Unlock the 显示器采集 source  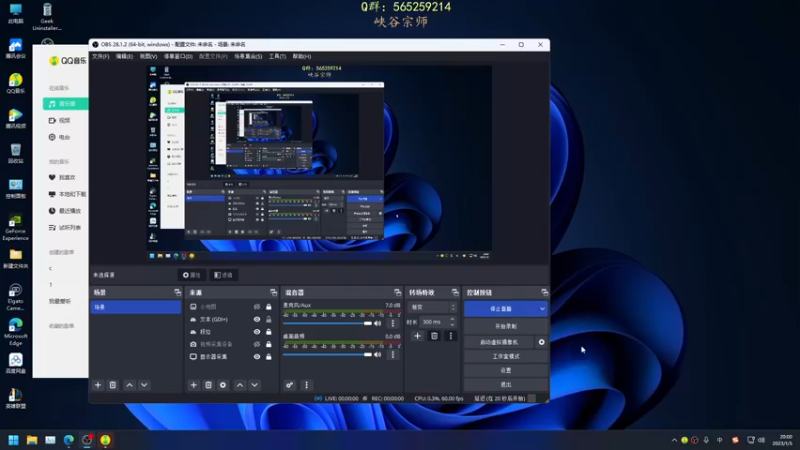(269, 357)
